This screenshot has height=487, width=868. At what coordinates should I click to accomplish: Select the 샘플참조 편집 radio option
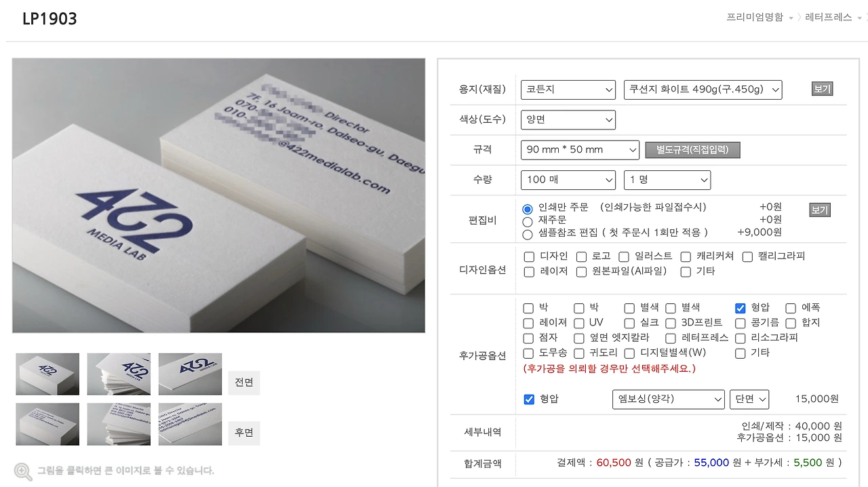coord(528,235)
